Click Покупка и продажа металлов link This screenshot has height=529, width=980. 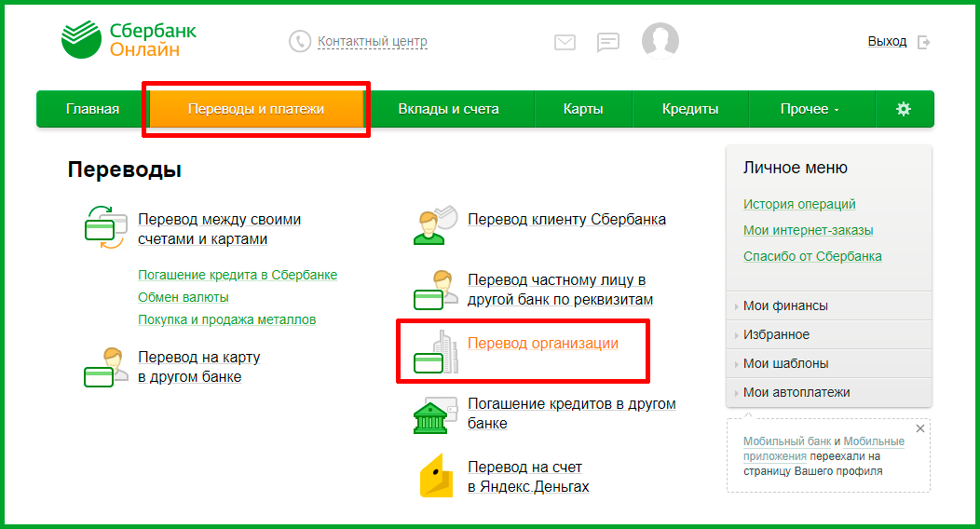click(227, 319)
